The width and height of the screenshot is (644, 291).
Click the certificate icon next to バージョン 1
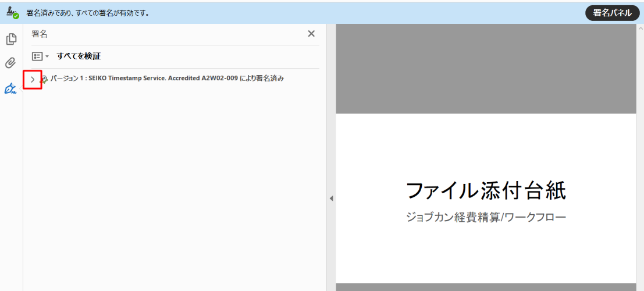44,79
